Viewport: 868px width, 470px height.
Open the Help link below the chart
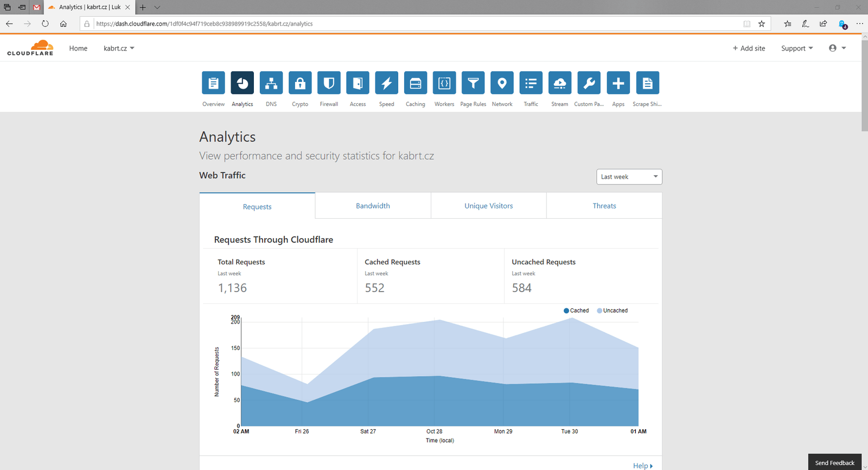(x=643, y=466)
